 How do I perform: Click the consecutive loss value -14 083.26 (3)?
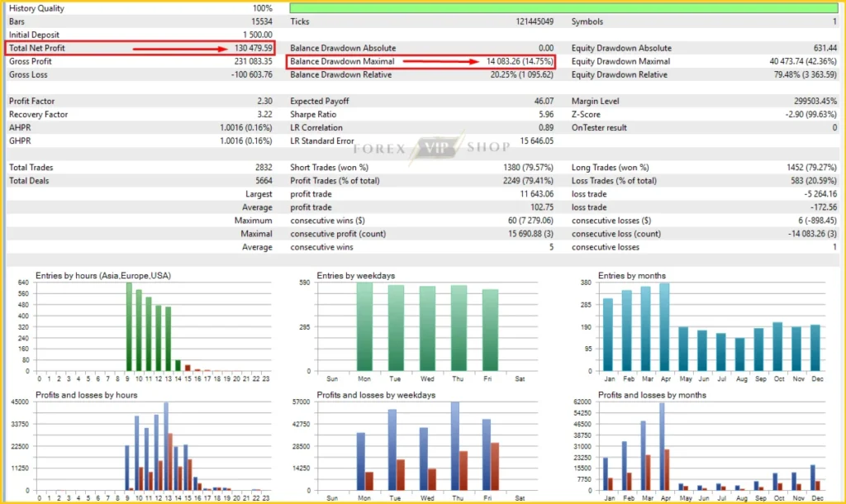point(812,234)
